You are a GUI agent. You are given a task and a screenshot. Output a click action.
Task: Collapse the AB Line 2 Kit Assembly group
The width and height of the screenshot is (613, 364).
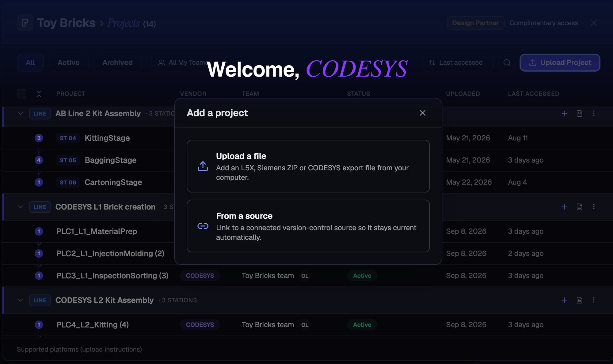click(20, 114)
